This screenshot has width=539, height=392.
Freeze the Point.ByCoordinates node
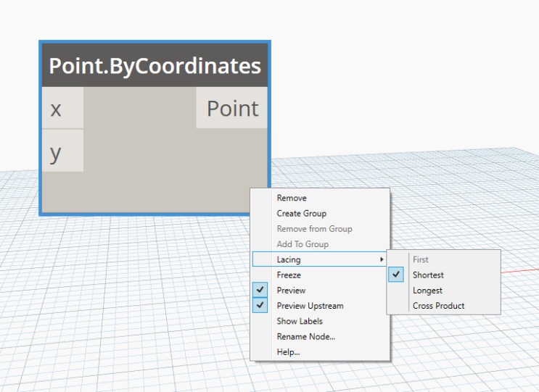click(289, 275)
